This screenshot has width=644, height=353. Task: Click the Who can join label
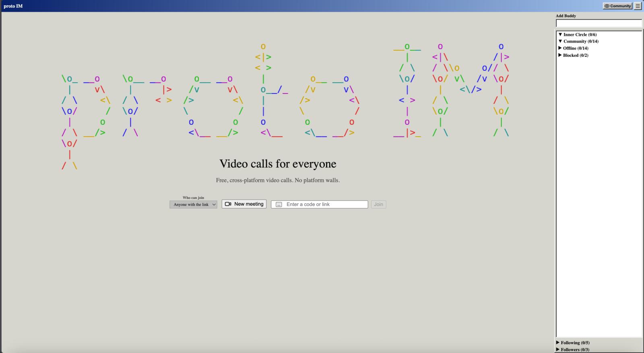click(193, 198)
